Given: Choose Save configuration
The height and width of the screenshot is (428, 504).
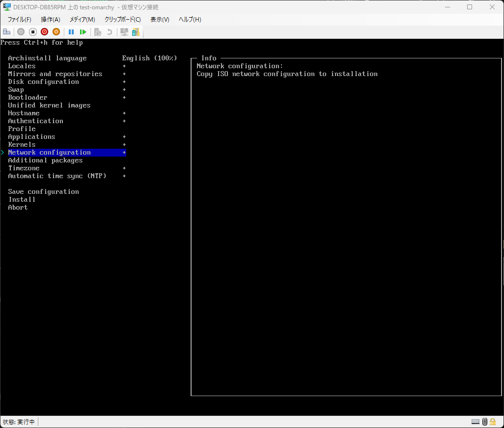Looking at the screenshot, I should coord(43,192).
